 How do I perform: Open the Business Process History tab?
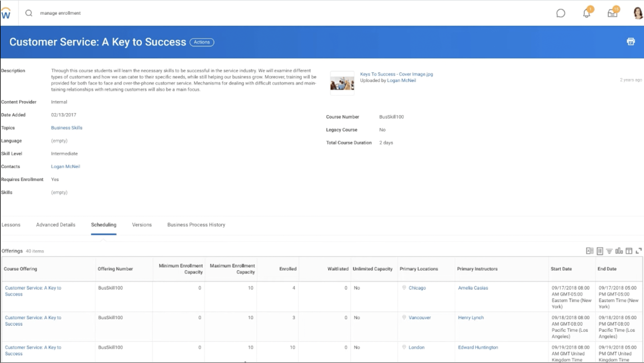pyautogui.click(x=196, y=225)
